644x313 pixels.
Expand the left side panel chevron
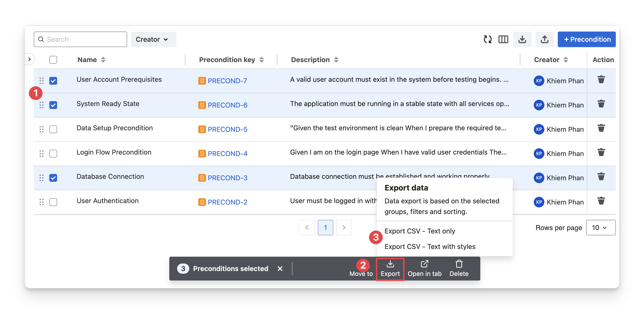tap(29, 59)
